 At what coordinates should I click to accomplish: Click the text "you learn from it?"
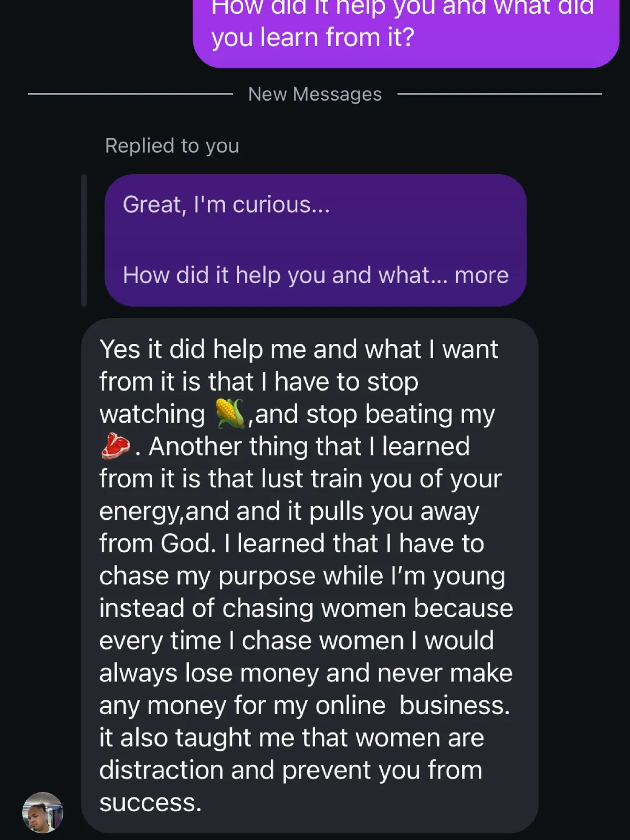[x=313, y=37]
